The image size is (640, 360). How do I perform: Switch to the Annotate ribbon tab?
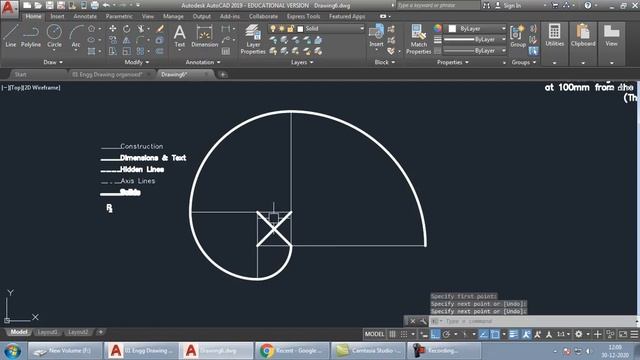coord(85,16)
